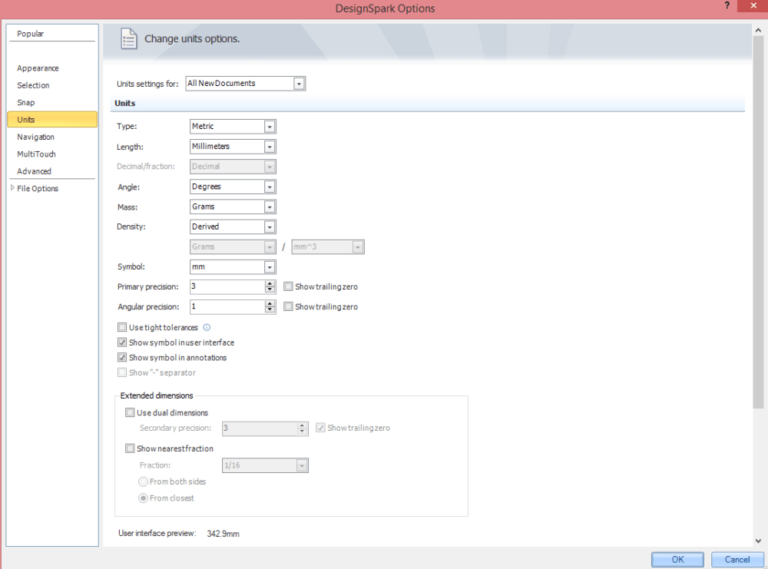Switch to the Selection options page
This screenshot has height=569, width=768.
coord(33,85)
